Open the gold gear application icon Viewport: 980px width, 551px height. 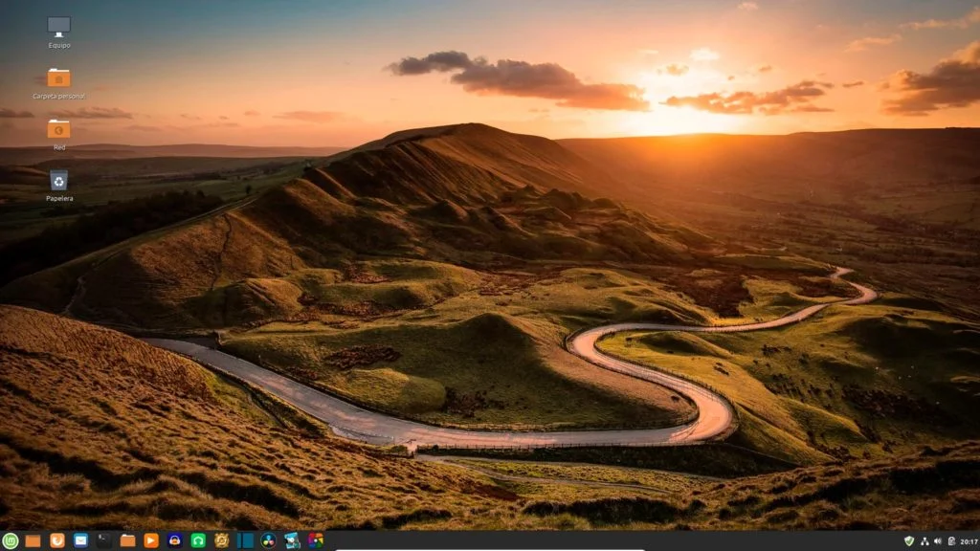coord(221,541)
